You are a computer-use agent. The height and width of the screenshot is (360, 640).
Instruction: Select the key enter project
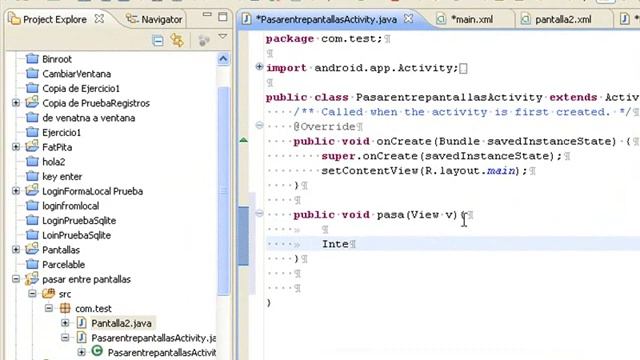click(x=62, y=176)
